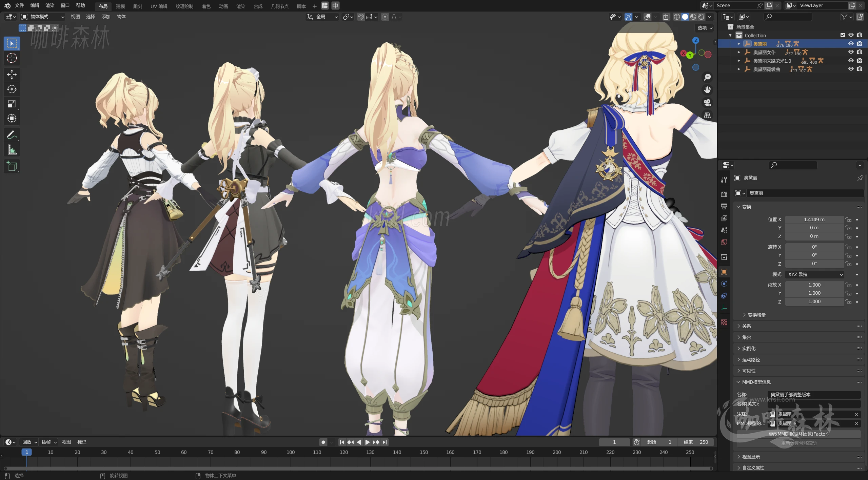Toggle lock on Location X

click(x=848, y=220)
